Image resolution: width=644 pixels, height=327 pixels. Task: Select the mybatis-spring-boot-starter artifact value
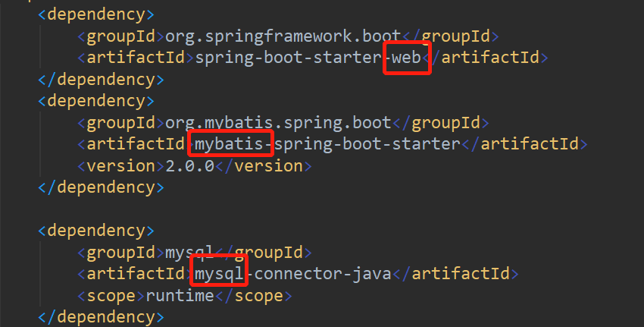(327, 144)
